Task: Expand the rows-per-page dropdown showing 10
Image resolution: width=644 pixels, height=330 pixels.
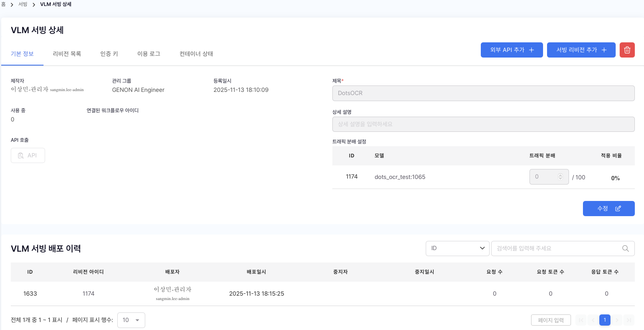Action: click(131, 320)
